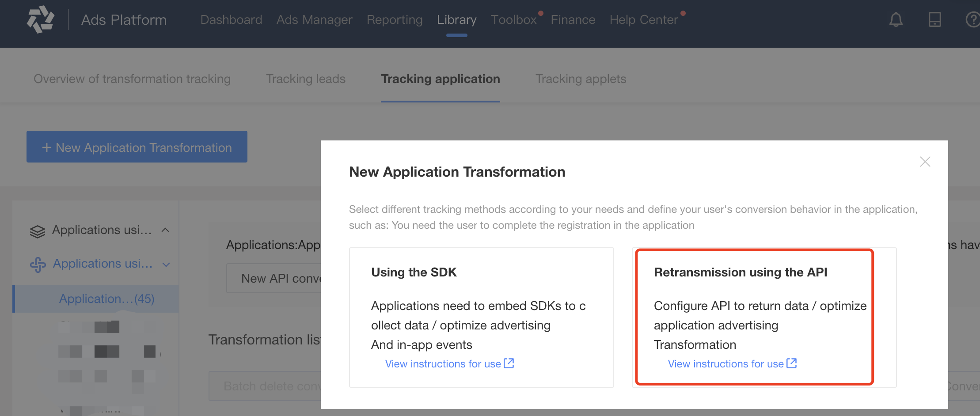The height and width of the screenshot is (416, 980).
Task: Select the Library menu item
Action: click(x=456, y=19)
